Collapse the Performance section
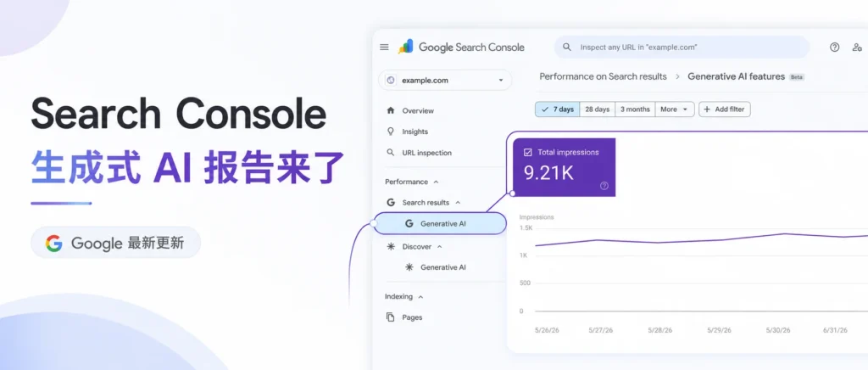868x370 pixels. (x=436, y=182)
